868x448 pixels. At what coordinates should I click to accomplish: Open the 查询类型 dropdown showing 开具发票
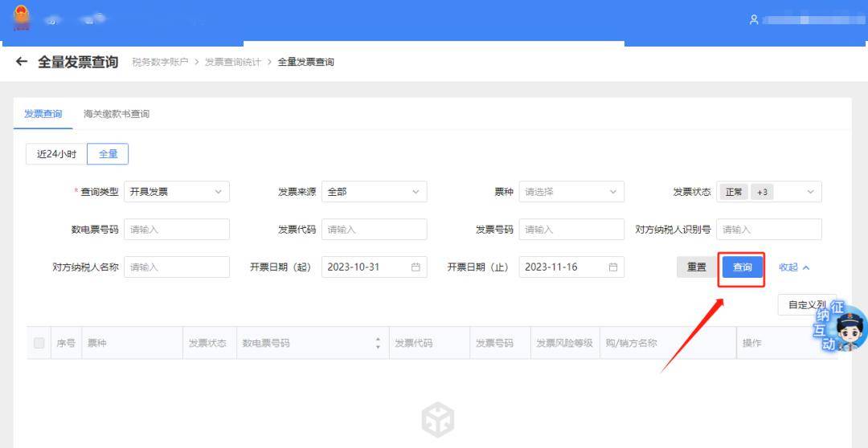(x=177, y=192)
